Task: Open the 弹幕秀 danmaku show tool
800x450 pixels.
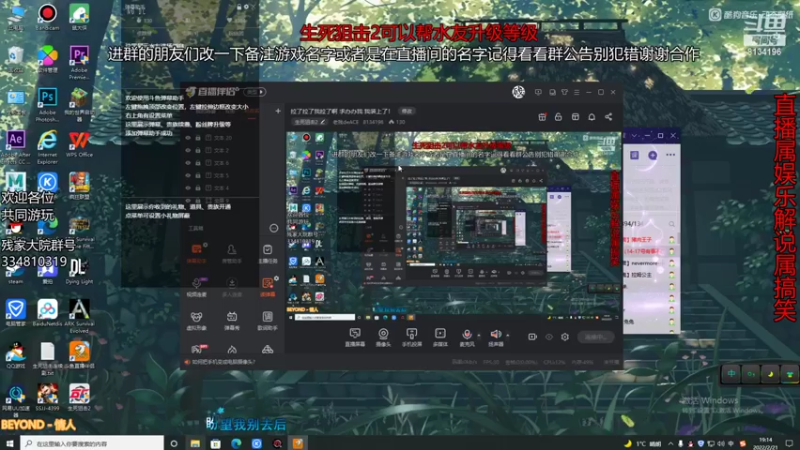Action: pyautogui.click(x=232, y=320)
